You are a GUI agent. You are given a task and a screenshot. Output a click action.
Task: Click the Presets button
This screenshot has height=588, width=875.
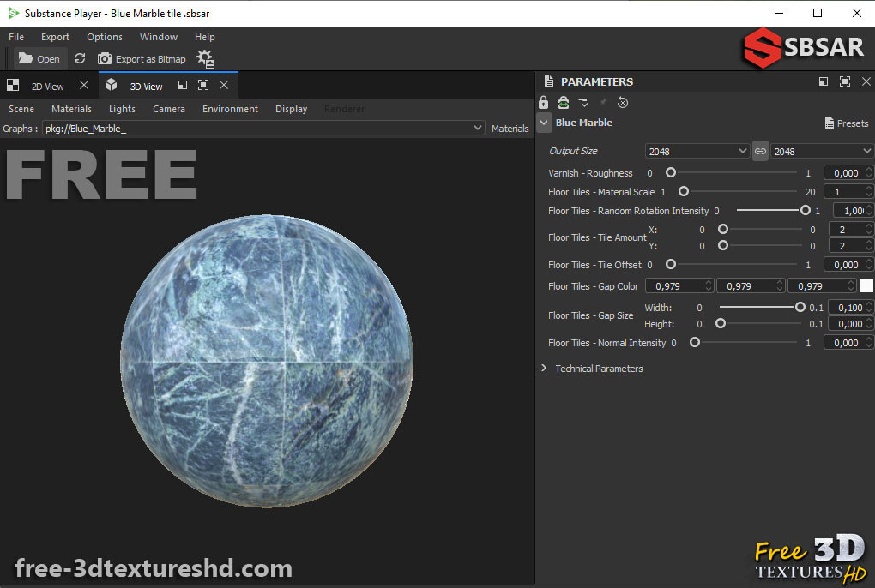point(846,123)
